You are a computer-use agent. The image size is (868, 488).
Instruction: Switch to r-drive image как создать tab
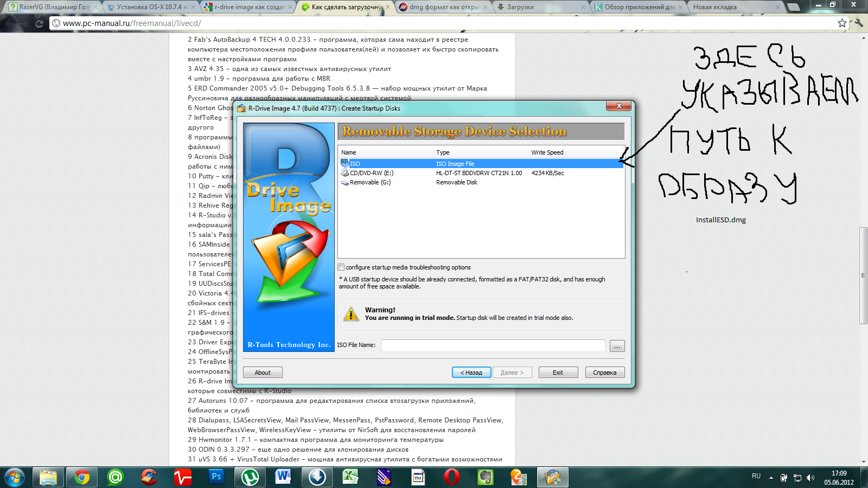(x=248, y=7)
